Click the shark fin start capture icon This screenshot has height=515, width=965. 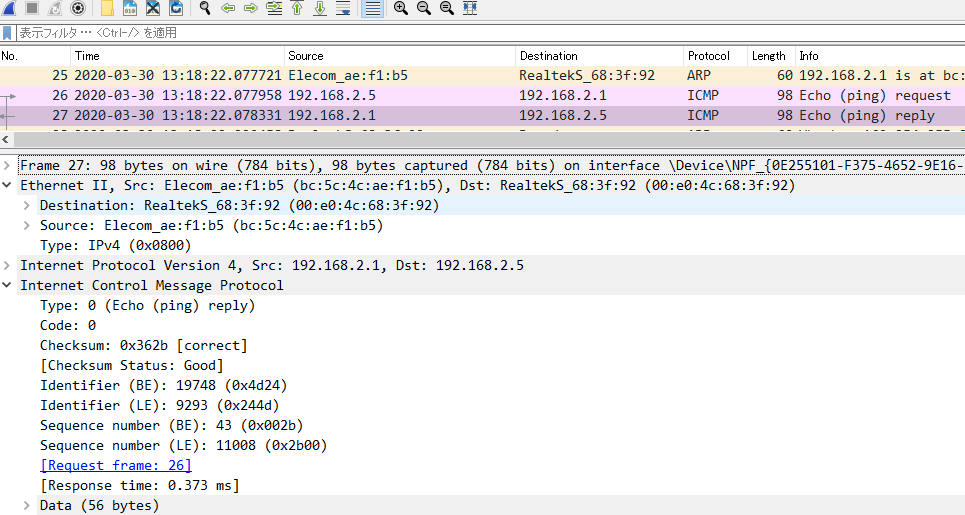click(x=8, y=8)
